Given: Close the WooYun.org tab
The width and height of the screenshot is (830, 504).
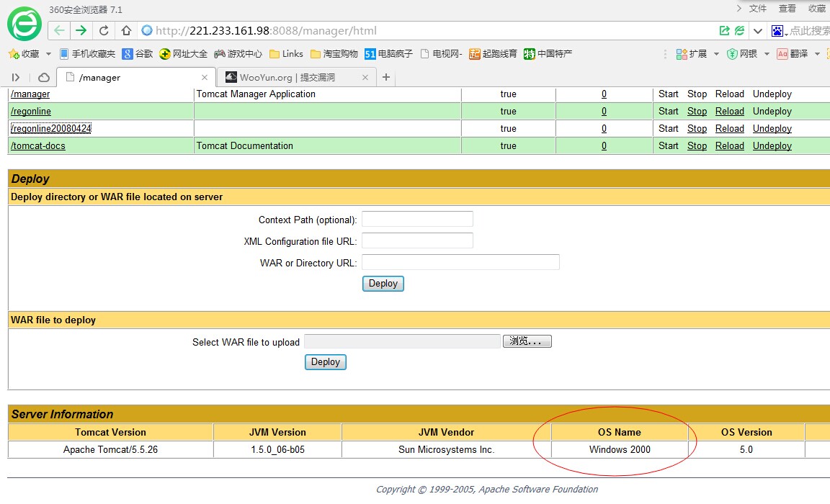Looking at the screenshot, I should 365,77.
